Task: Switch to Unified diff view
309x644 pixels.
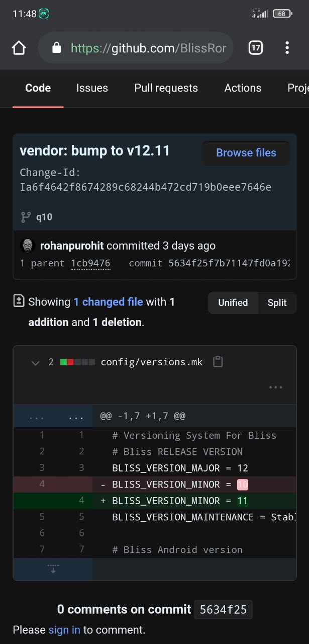Action: coord(233,303)
